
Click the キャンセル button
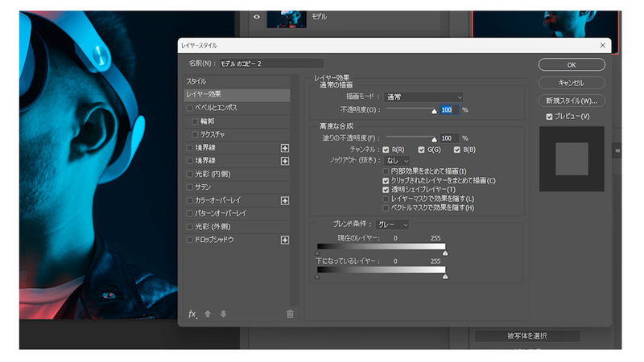pos(572,83)
